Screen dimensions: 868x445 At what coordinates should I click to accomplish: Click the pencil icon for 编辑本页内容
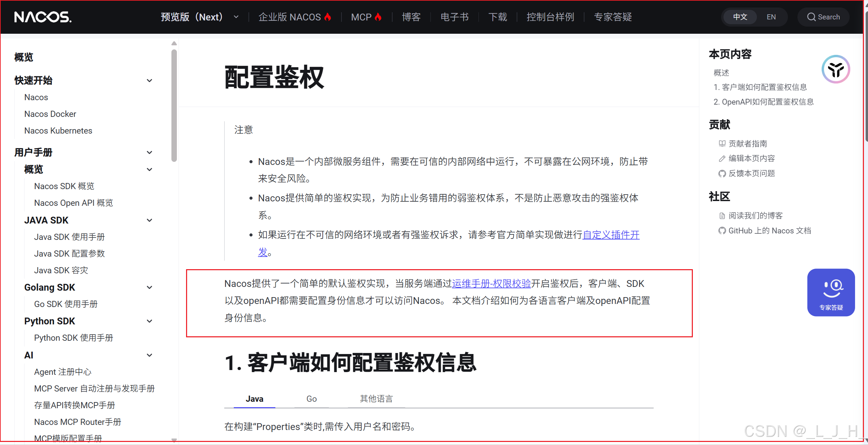(x=722, y=158)
